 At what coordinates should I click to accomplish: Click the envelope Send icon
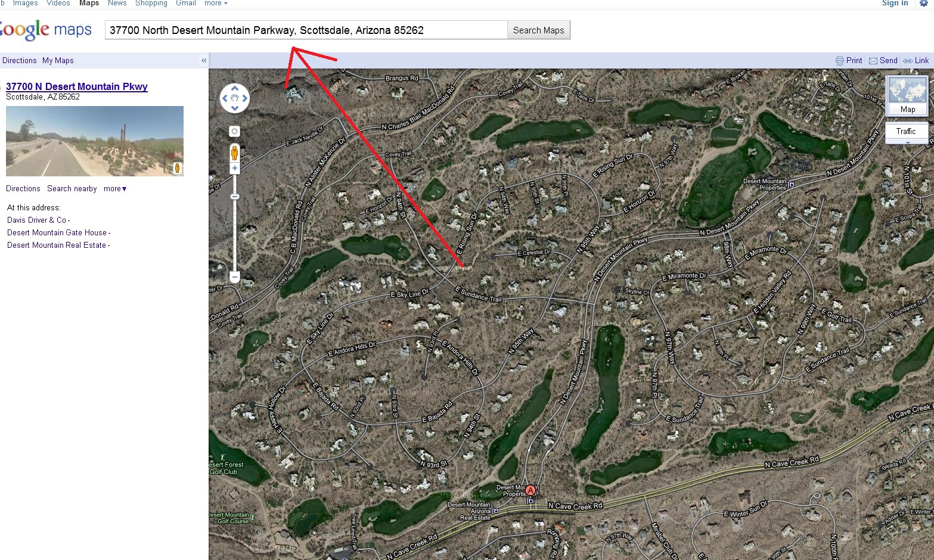(x=873, y=61)
